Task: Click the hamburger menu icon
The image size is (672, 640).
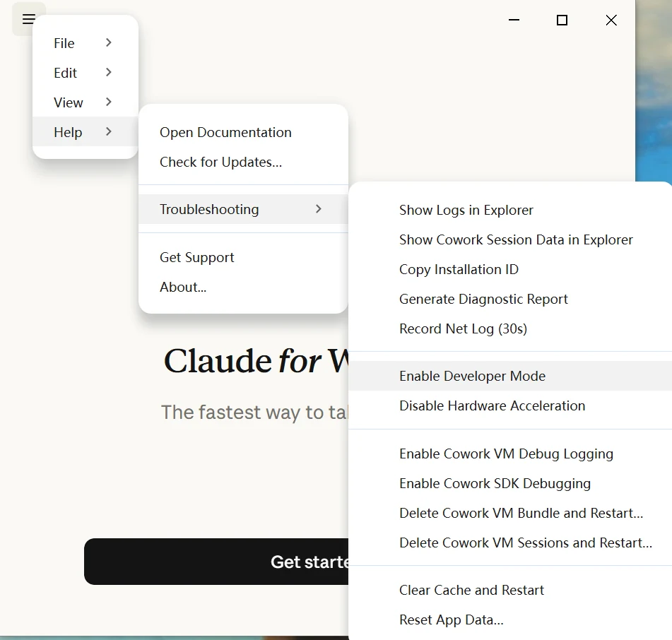Action: (29, 19)
